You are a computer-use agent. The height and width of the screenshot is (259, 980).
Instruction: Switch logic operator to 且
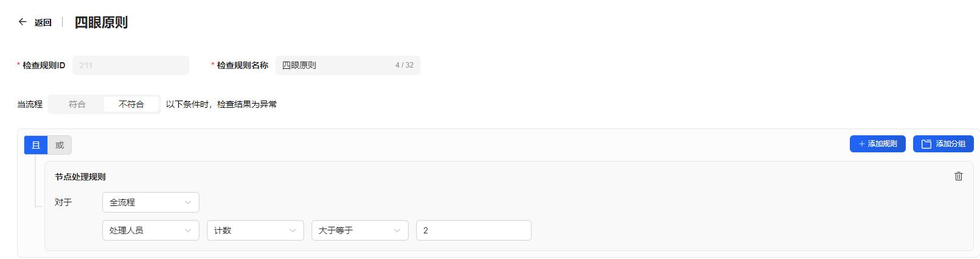point(36,145)
